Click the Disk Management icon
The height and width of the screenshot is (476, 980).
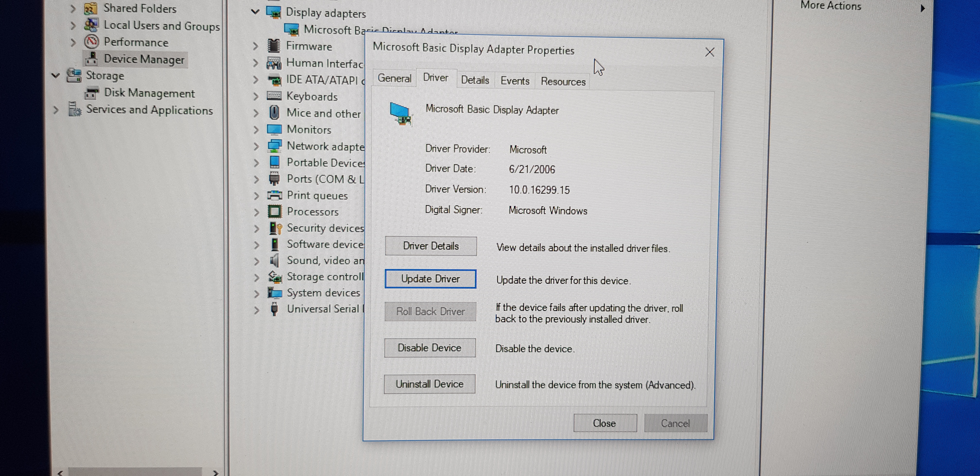[x=91, y=92]
